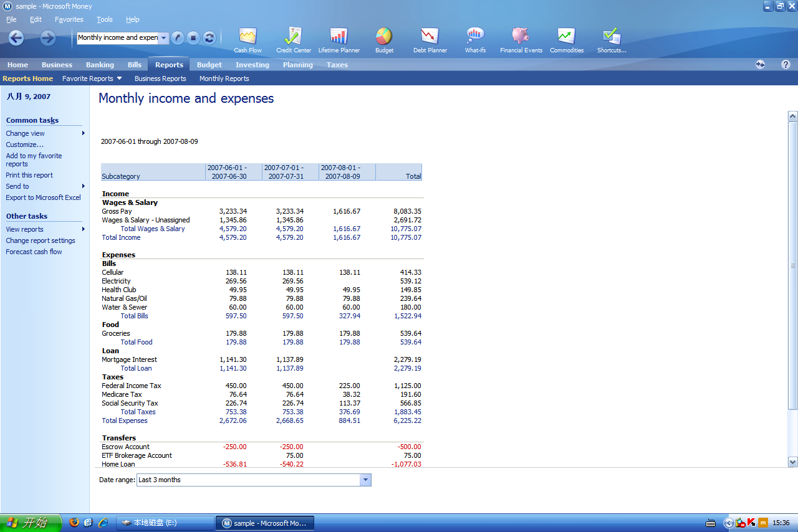
Task: Open the Commodities tool
Action: [566, 39]
